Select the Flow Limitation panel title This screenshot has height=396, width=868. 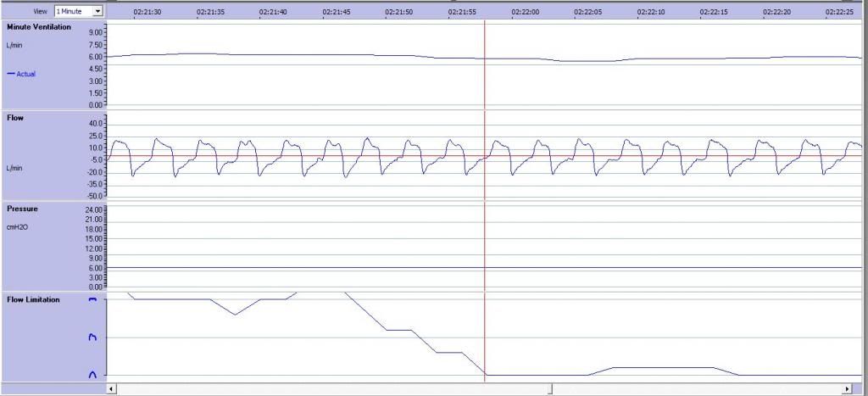[x=33, y=299]
